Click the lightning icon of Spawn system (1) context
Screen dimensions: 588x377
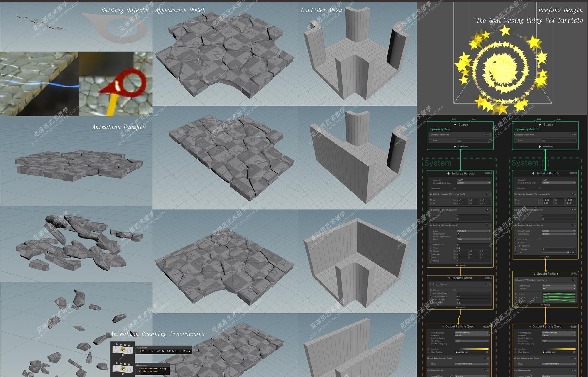pyautogui.click(x=540, y=124)
